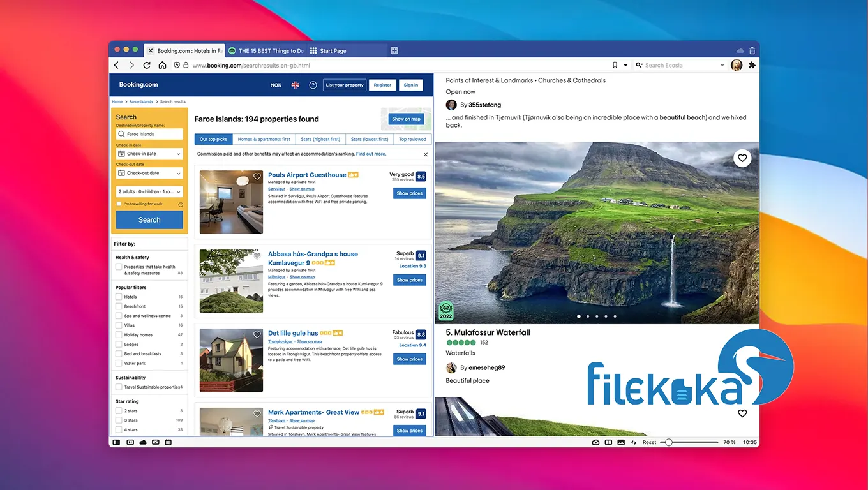Favorite Pouls Airport Guesthouse heart icon

click(257, 177)
